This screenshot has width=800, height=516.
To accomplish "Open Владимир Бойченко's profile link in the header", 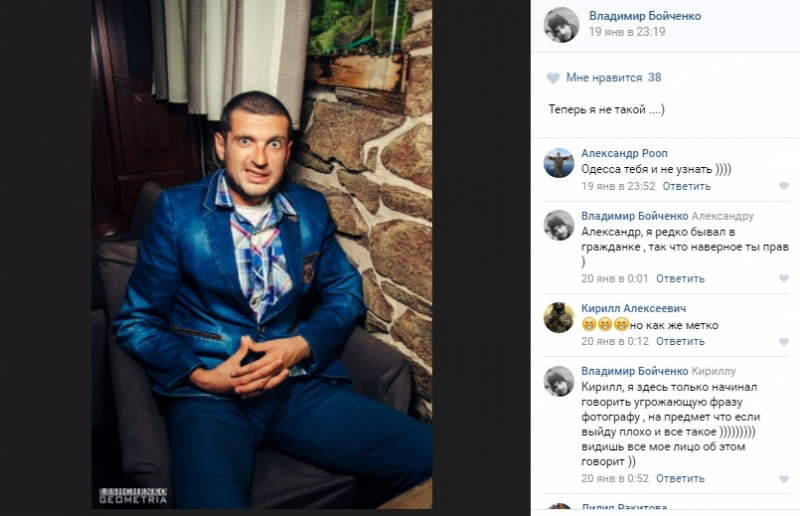I will coord(645,16).
